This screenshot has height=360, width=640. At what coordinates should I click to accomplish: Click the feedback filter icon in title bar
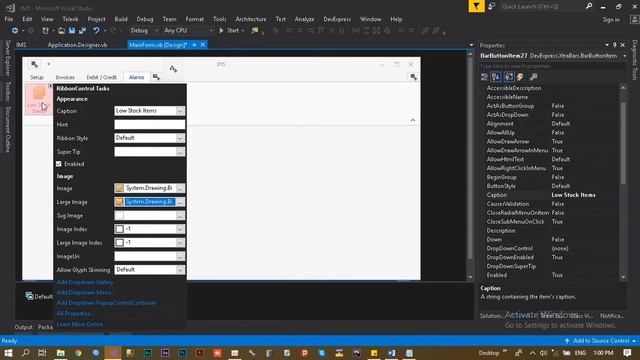[x=476, y=6]
